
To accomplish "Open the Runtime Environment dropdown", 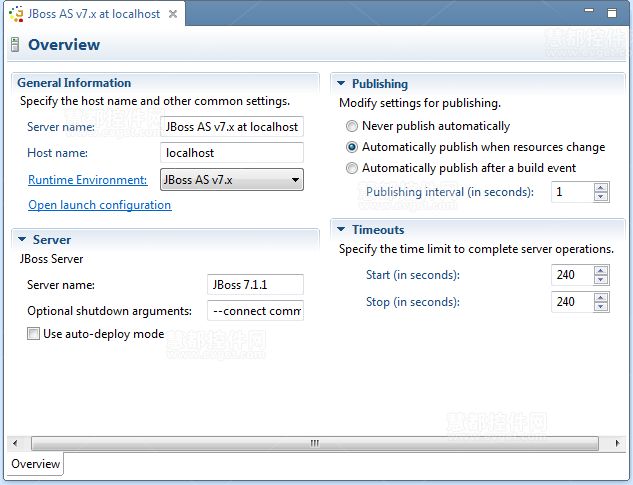I will coord(232,179).
